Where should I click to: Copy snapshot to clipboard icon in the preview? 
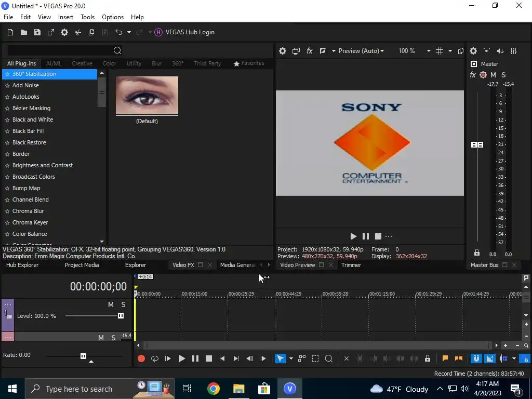(460, 51)
